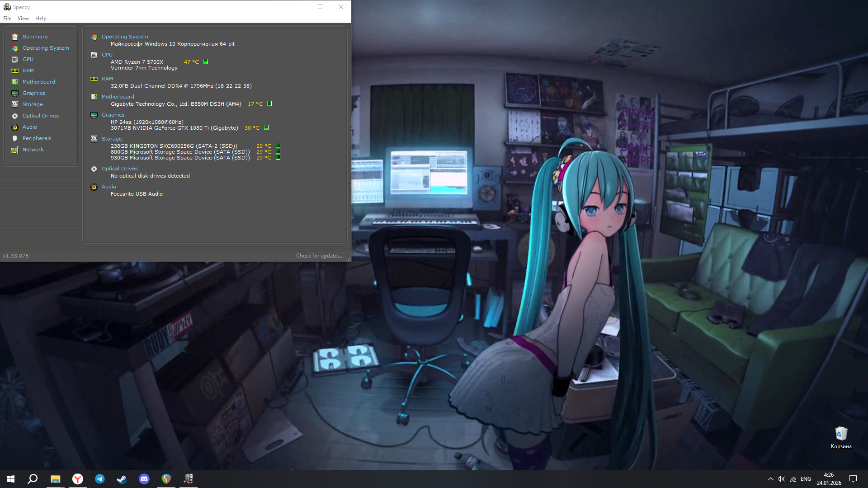Show hidden system tray icons chevron
Viewport: 868px width, 488px height.
tap(770, 479)
